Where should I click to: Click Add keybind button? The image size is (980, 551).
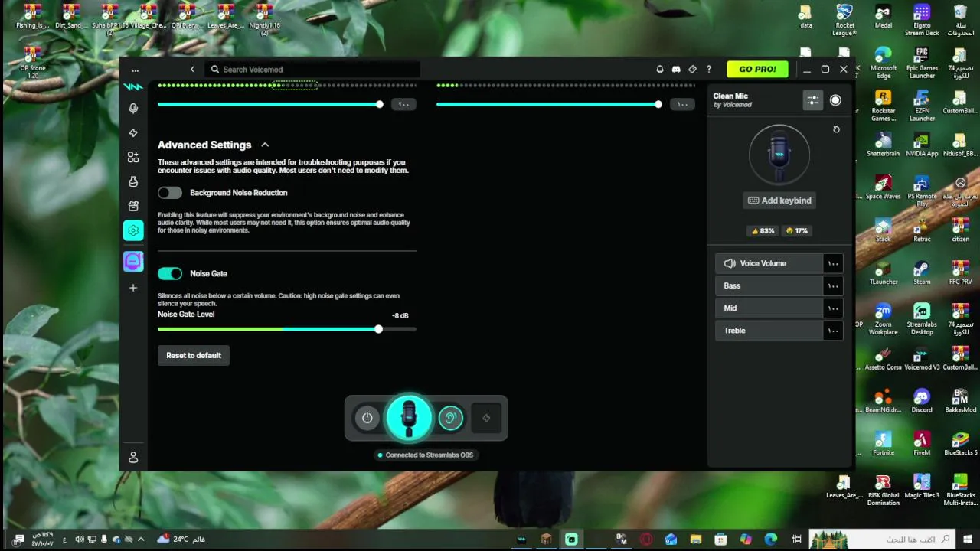click(779, 201)
